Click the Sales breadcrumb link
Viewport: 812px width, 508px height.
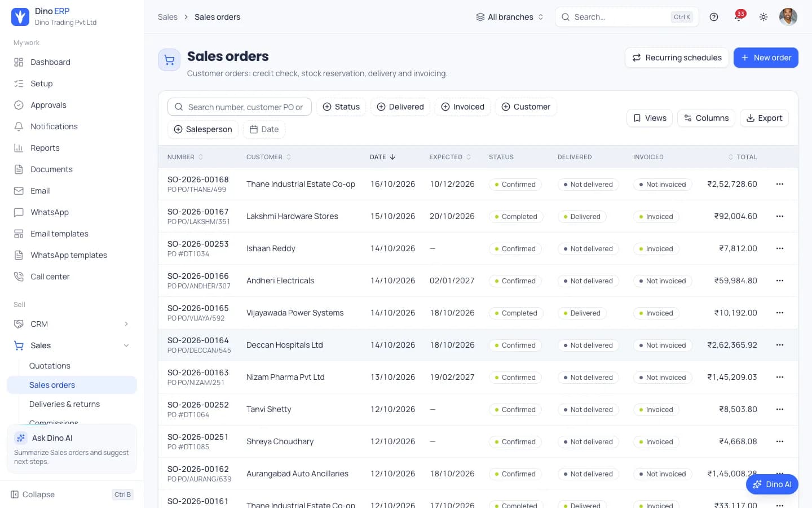(x=167, y=17)
